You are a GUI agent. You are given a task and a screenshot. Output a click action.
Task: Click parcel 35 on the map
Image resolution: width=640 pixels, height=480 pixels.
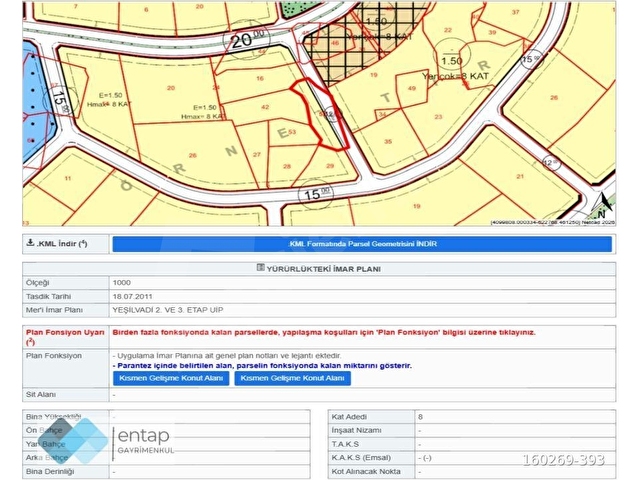(388, 142)
